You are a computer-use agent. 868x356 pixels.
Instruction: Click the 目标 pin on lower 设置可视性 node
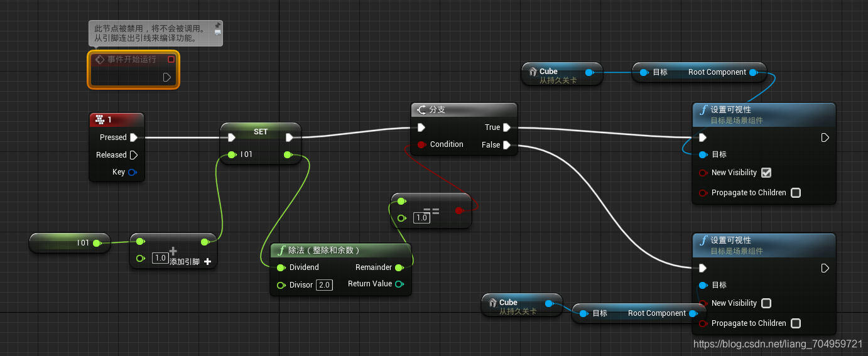703,286
